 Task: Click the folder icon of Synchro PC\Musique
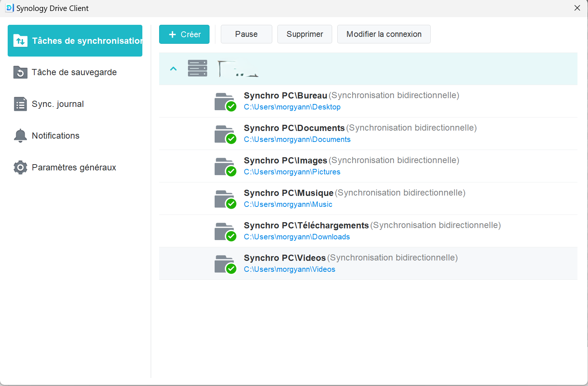point(225,199)
